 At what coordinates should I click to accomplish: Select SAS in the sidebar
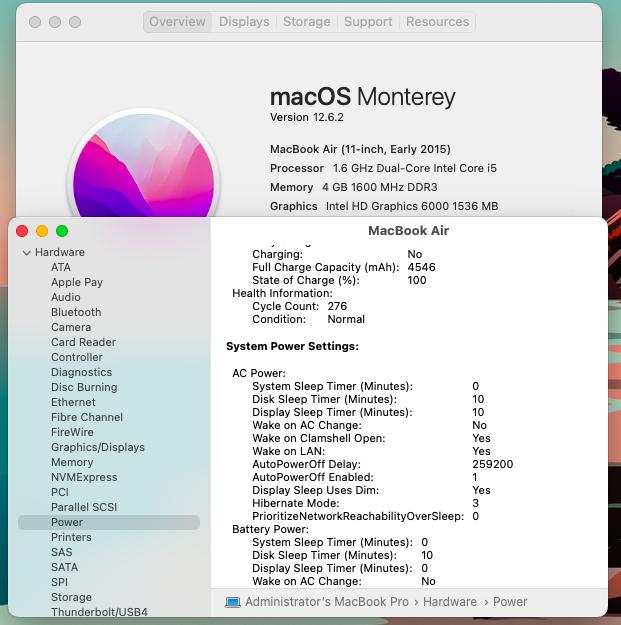click(62, 552)
